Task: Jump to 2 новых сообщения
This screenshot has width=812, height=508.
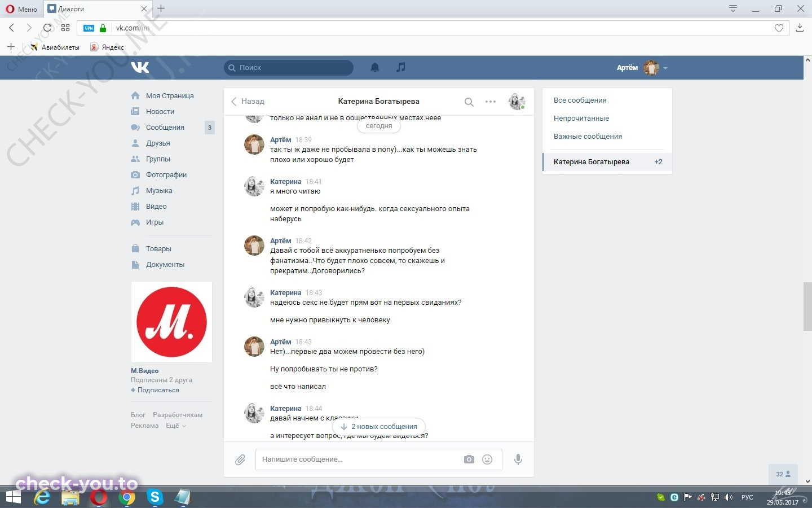Action: click(379, 427)
